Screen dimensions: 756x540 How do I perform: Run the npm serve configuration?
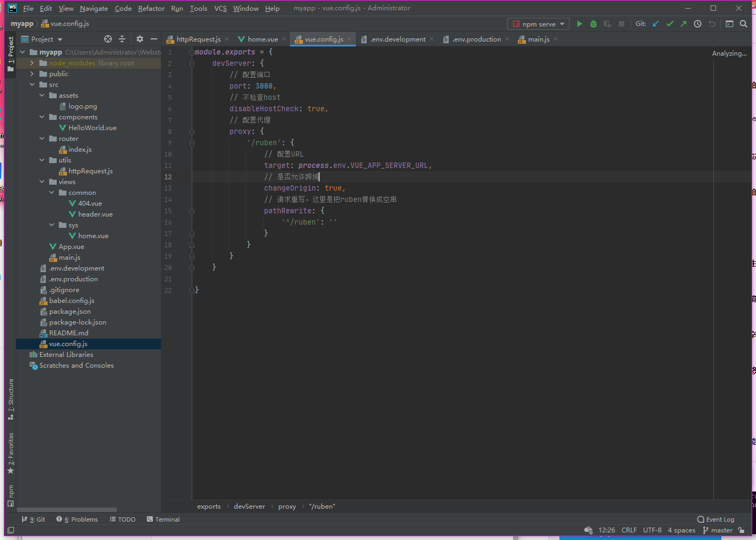pyautogui.click(x=579, y=24)
